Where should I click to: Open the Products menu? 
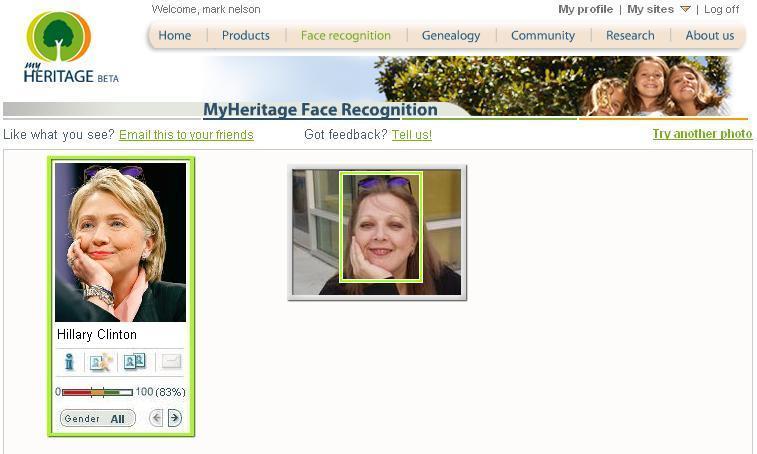pyautogui.click(x=246, y=35)
